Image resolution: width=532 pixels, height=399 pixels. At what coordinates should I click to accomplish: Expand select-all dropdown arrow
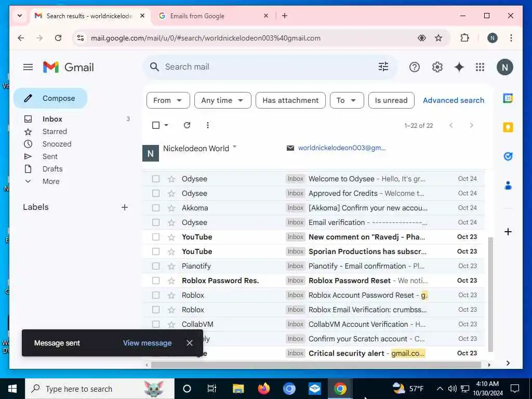click(x=166, y=125)
